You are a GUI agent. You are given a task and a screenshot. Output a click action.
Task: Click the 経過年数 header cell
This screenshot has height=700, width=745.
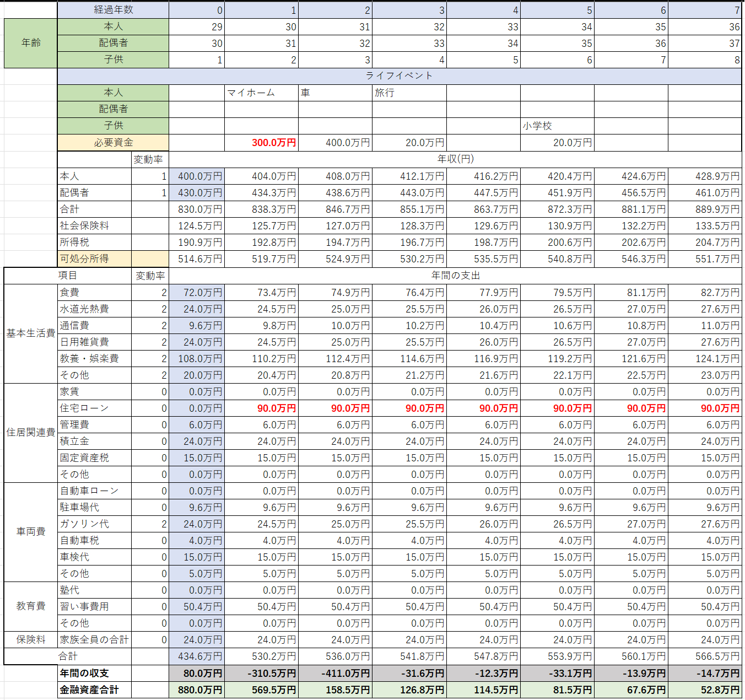tap(113, 10)
